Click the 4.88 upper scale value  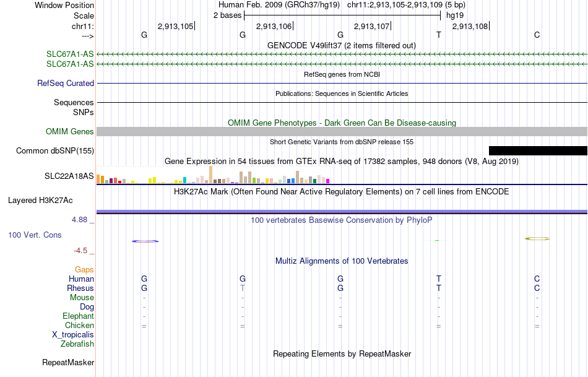click(79, 220)
